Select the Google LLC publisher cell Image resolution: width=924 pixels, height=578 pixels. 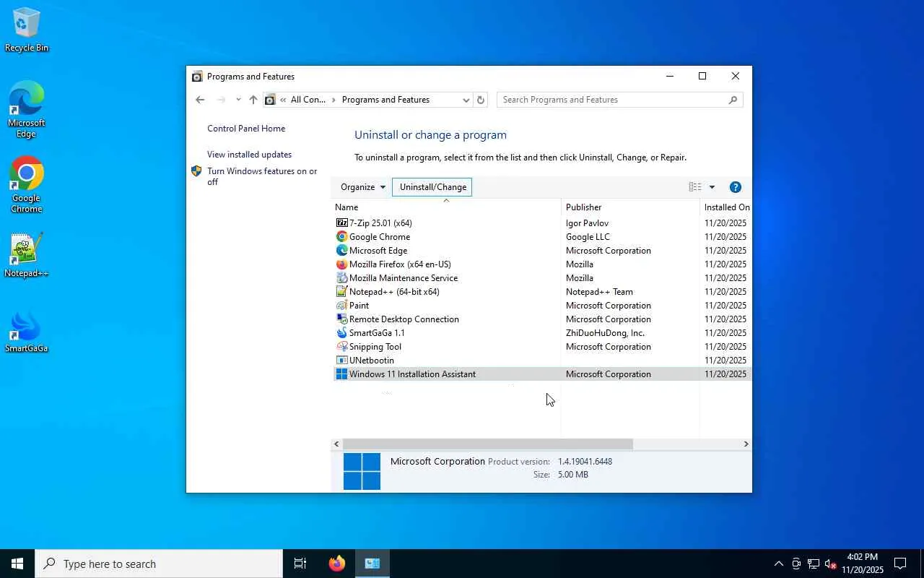pyautogui.click(x=588, y=237)
